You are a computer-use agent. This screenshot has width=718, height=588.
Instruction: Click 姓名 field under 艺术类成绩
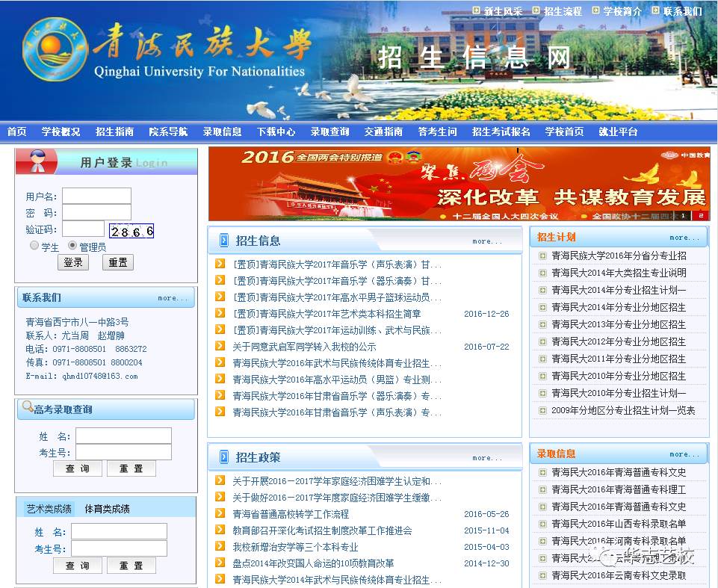119,532
